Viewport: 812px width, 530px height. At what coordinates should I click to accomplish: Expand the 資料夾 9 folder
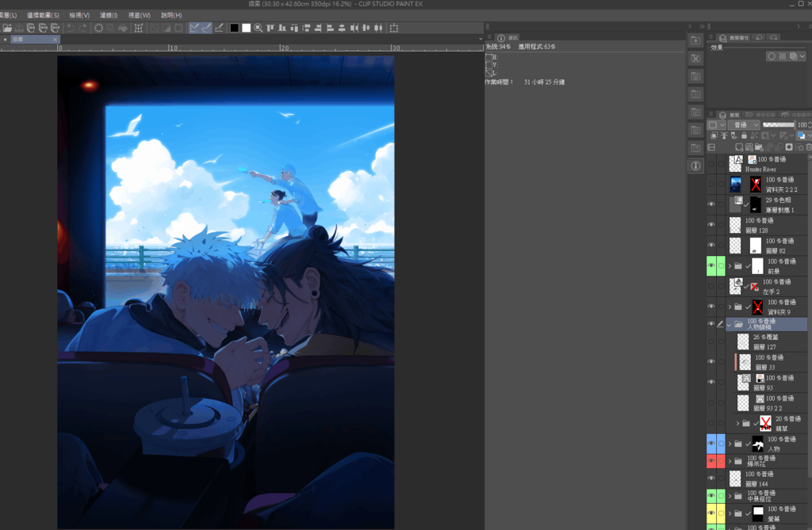730,307
